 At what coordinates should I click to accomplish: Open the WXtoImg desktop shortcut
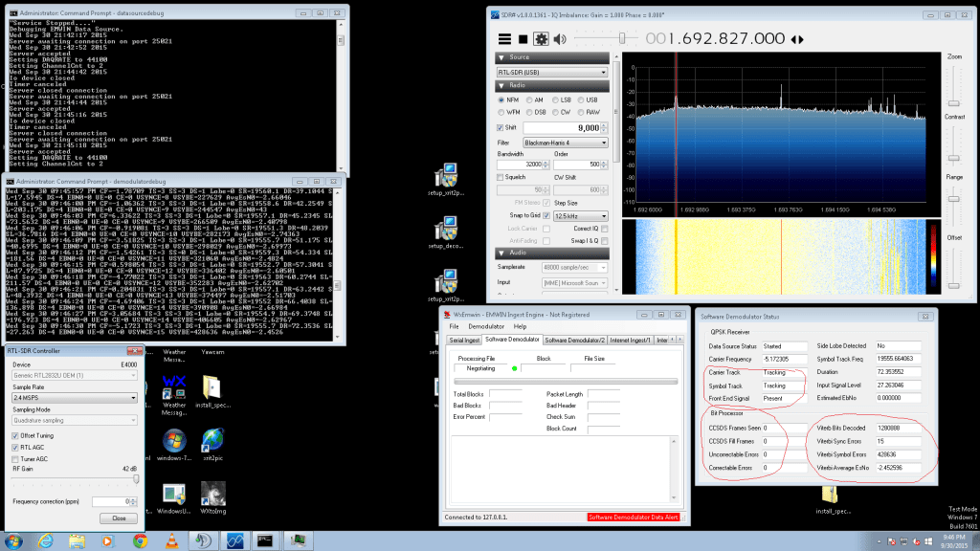pos(212,497)
